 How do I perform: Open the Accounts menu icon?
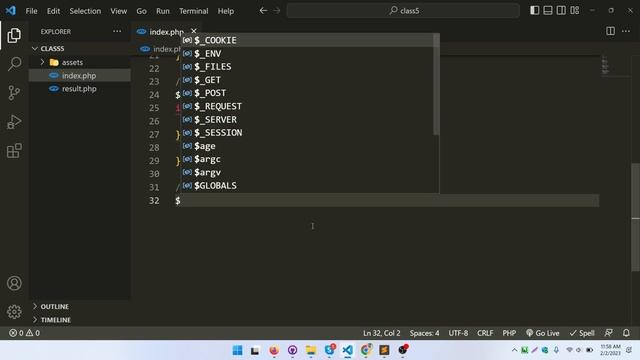coord(14,283)
